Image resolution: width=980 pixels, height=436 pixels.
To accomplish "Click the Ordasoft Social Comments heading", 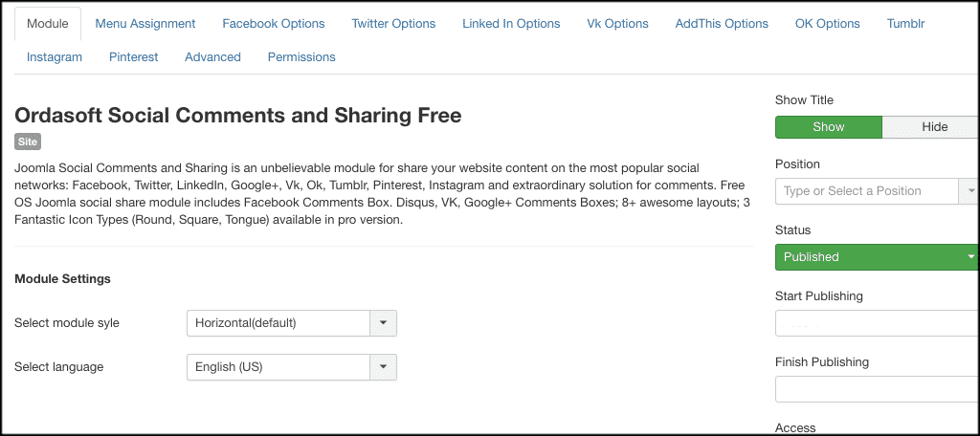I will tap(237, 116).
